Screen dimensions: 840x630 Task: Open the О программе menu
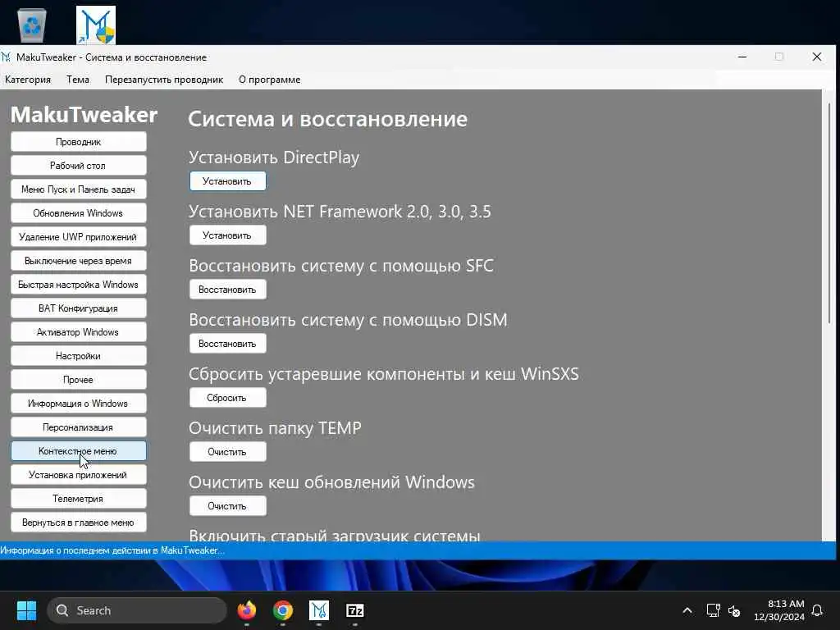(269, 80)
